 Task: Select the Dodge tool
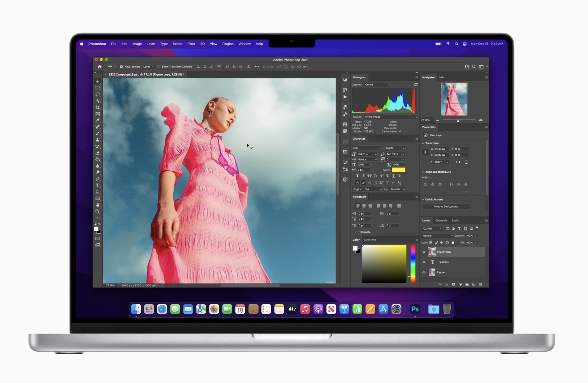98,172
